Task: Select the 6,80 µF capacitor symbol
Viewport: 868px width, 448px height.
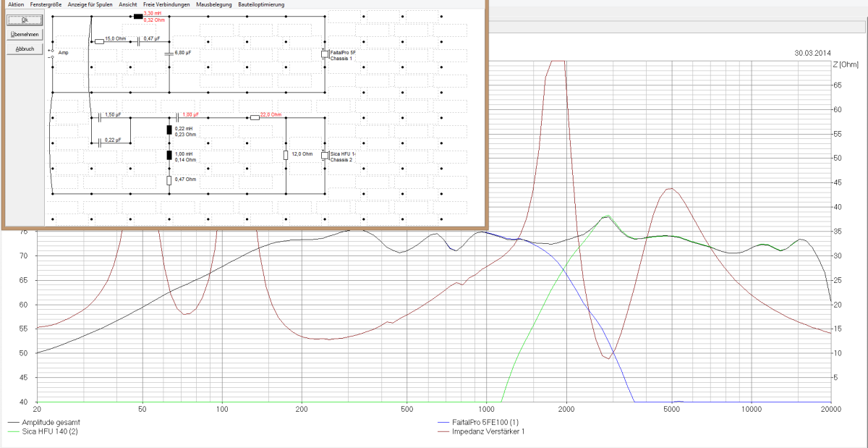Action: 169,53
